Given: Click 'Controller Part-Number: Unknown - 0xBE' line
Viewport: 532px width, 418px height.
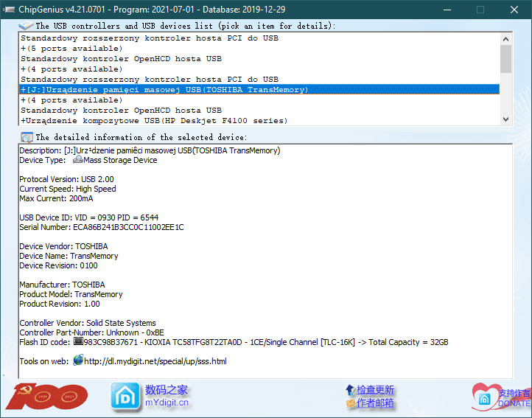Looking at the screenshot, I should pyautogui.click(x=91, y=332).
